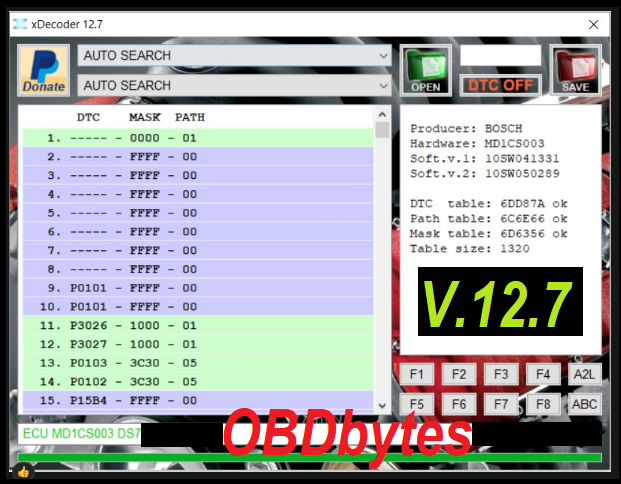Screen dimensions: 621x484
Task: Click the Hardware: MD1CS003 line
Action: pyautogui.click(x=477, y=143)
